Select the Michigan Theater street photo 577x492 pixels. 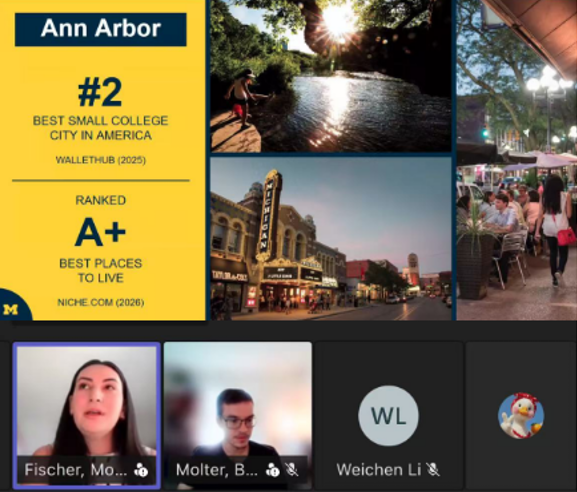[x=331, y=239]
